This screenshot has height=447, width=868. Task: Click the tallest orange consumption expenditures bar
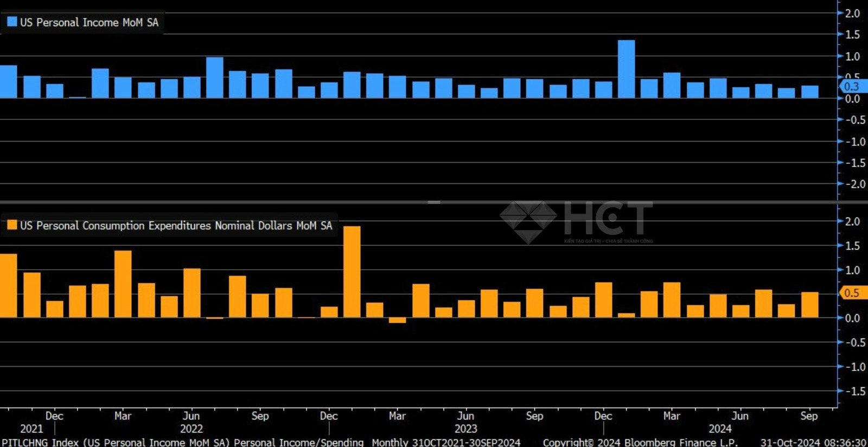(352, 271)
